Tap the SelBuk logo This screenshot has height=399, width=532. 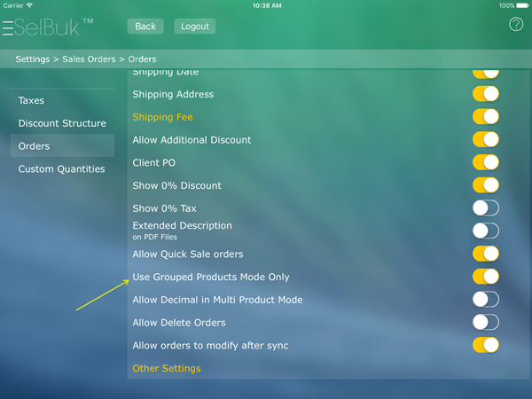53,27
